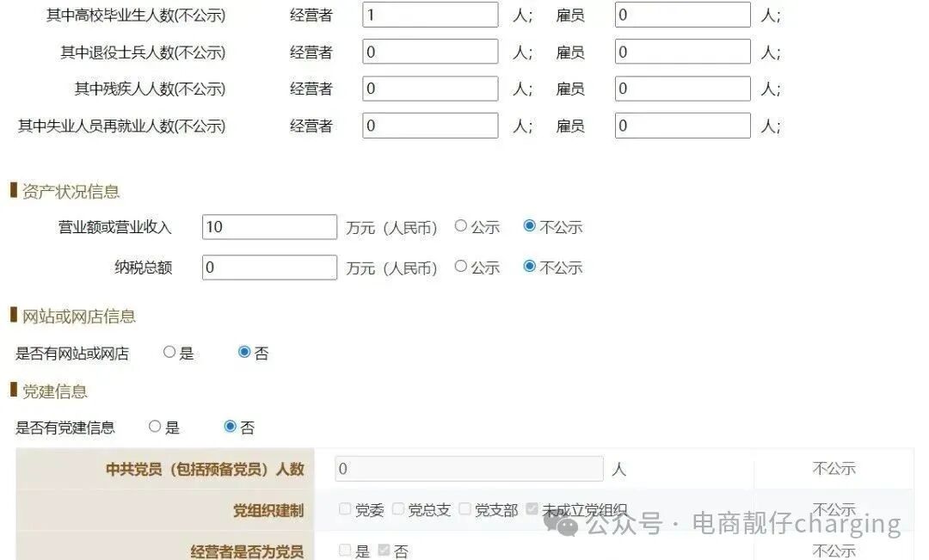Uncheck 否 under 经营者是否为党员
929x560 pixels.
click(384, 550)
